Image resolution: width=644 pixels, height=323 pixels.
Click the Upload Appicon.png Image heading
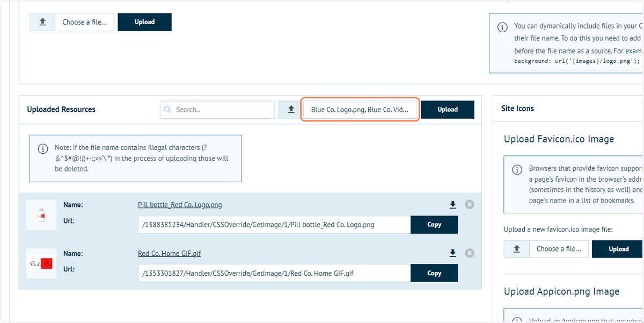click(561, 291)
